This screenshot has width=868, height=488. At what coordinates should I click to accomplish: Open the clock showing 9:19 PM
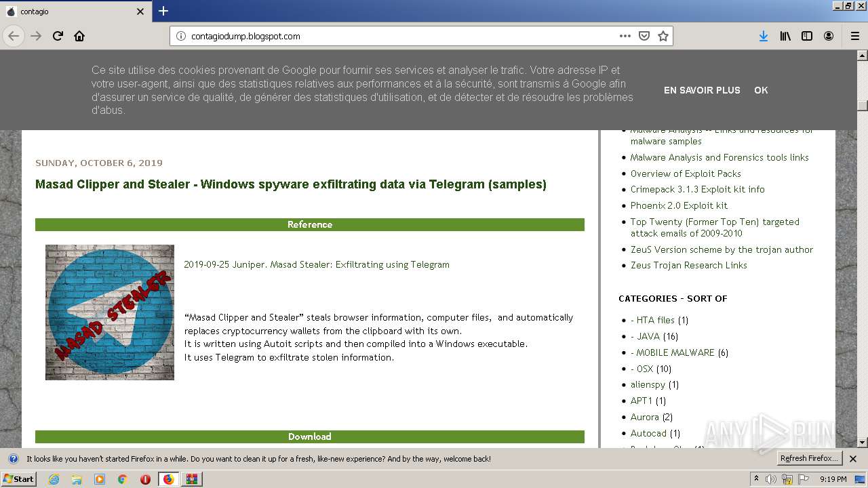click(x=833, y=479)
